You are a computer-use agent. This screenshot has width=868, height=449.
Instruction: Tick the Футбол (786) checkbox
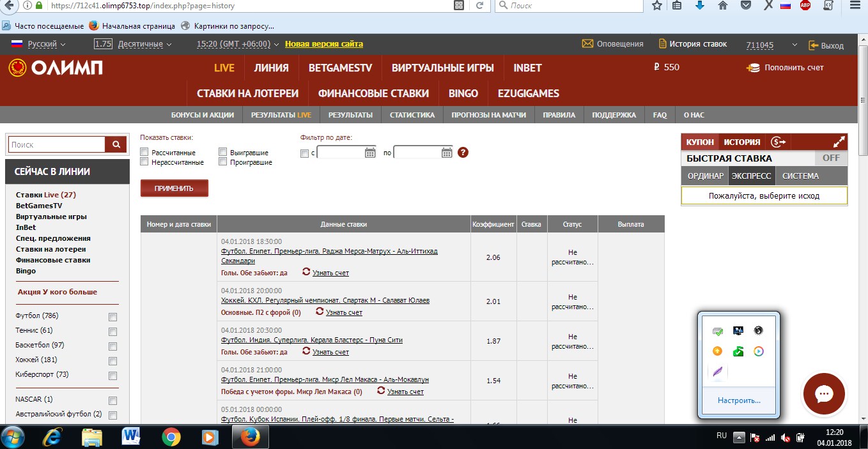click(x=113, y=317)
